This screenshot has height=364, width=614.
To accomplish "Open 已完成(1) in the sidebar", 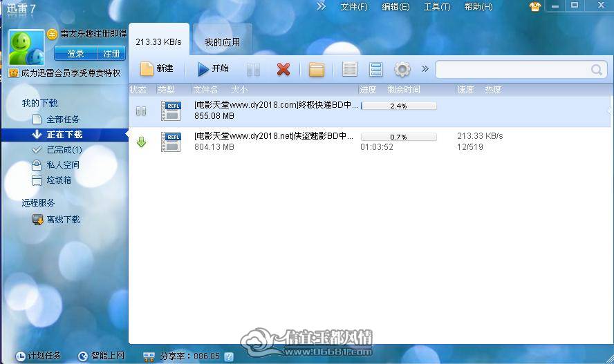I will tap(64, 150).
